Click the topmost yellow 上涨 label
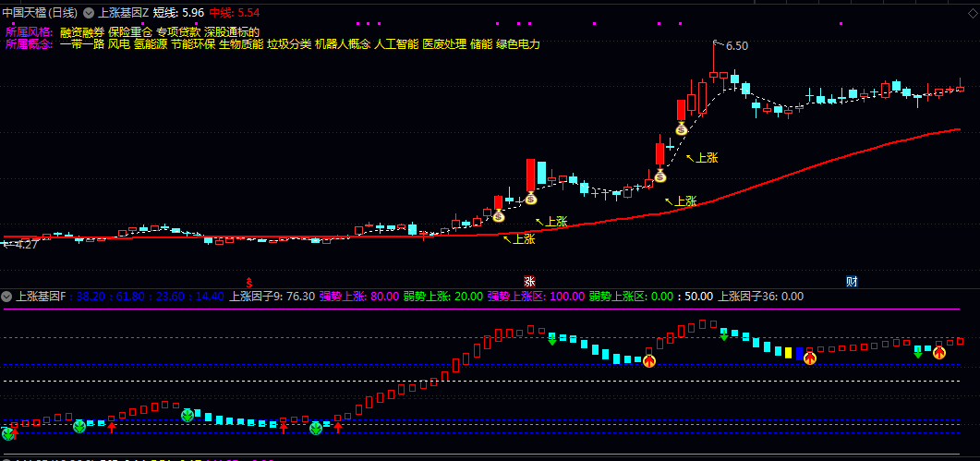 [x=707, y=158]
